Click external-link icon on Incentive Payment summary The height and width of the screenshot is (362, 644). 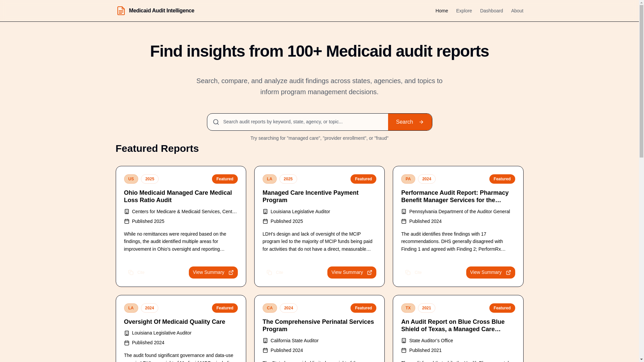[x=370, y=273]
